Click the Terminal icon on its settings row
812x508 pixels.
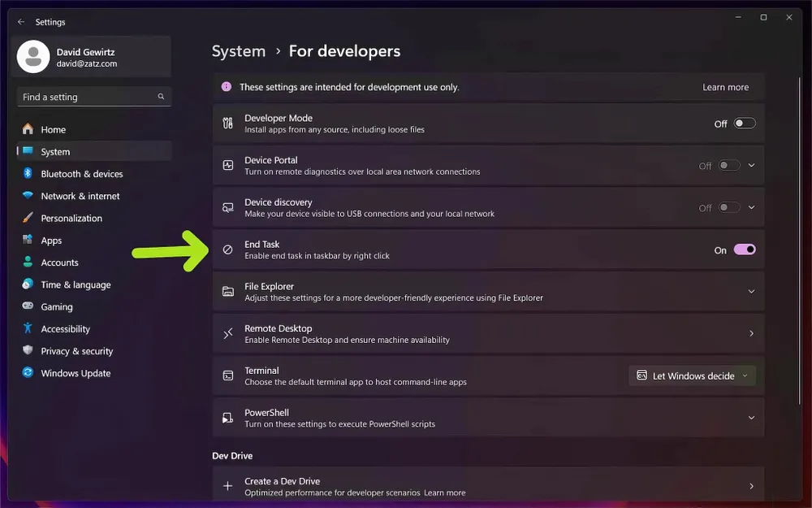[227, 376]
